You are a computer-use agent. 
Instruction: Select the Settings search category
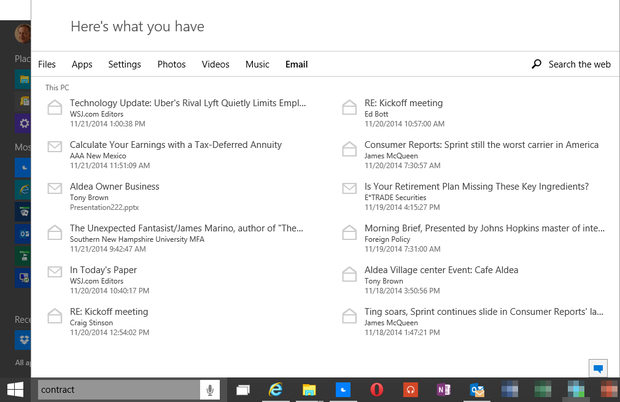(125, 65)
